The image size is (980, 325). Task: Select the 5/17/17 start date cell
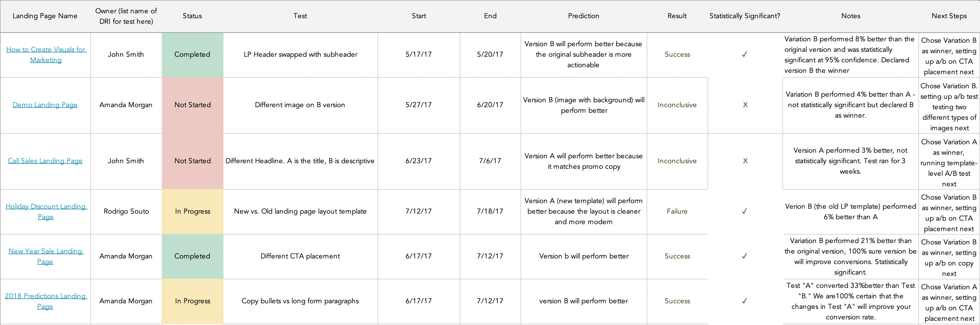[419, 55]
